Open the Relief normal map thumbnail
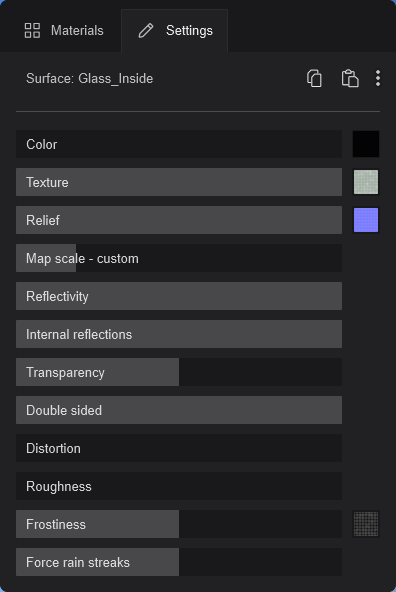This screenshot has width=396, height=592. (x=366, y=220)
